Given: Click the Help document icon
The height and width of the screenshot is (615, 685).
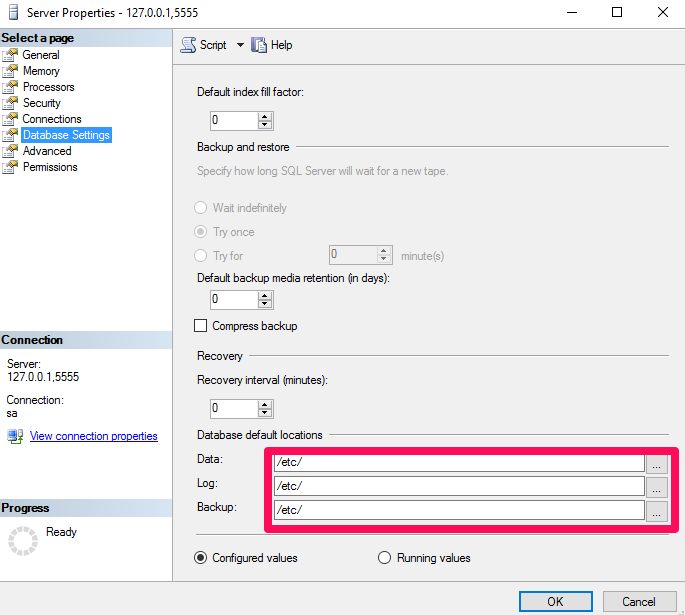Looking at the screenshot, I should pos(259,45).
